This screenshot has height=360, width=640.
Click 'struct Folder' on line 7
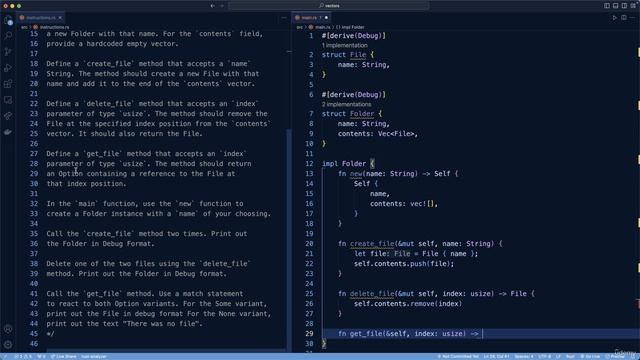348,113
